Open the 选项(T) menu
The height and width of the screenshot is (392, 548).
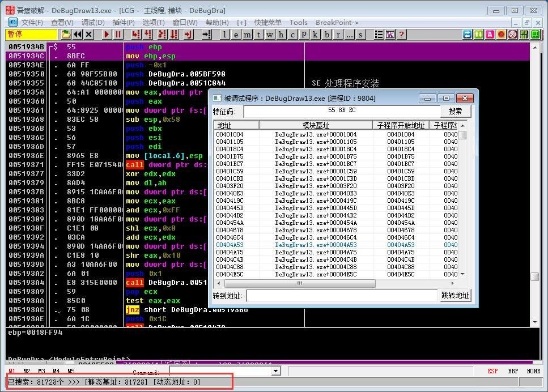point(154,22)
